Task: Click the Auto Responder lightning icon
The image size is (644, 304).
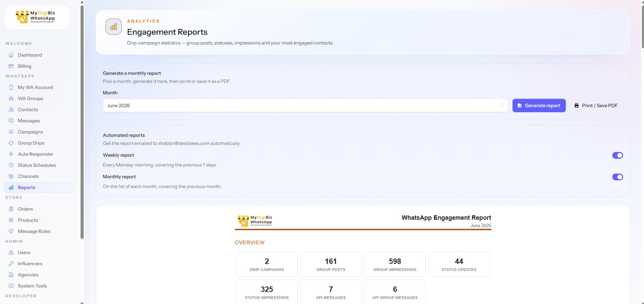Action: (11, 154)
